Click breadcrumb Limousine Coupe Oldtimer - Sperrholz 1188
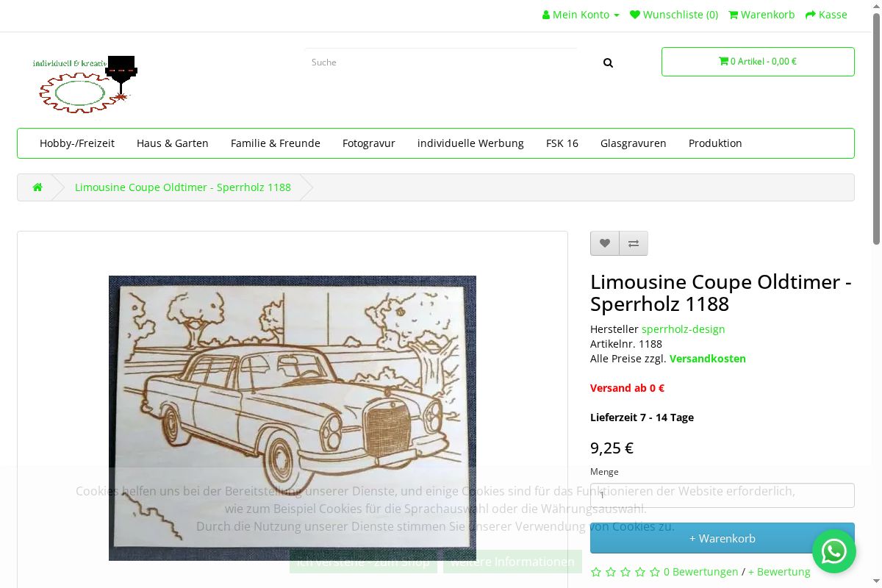Screen dimensions: 882x588 183,187
